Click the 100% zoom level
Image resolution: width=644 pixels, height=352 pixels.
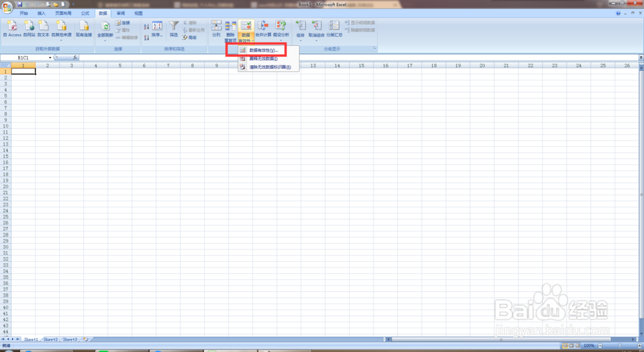click(589, 346)
